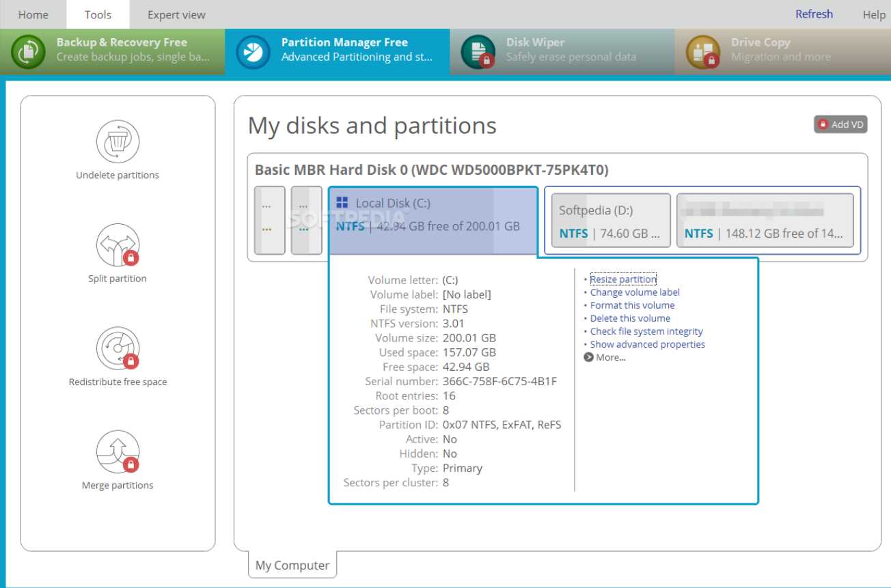This screenshot has height=588, width=891.
Task: Open Show advanced properties
Action: (x=647, y=344)
